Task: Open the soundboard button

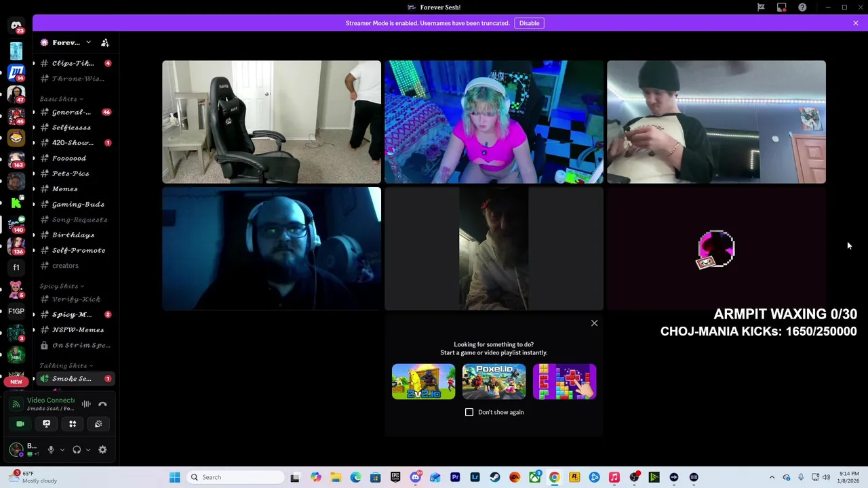Action: click(x=98, y=424)
